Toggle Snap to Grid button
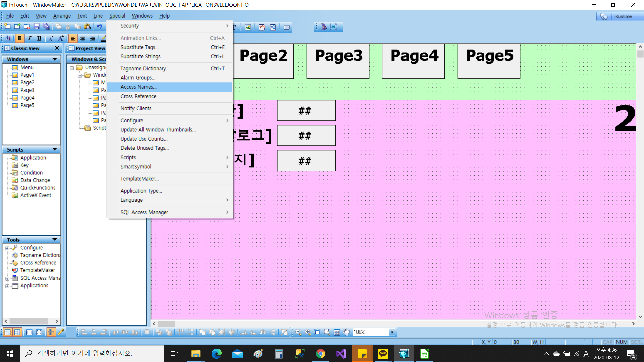This screenshot has width=644, height=362. click(51, 332)
